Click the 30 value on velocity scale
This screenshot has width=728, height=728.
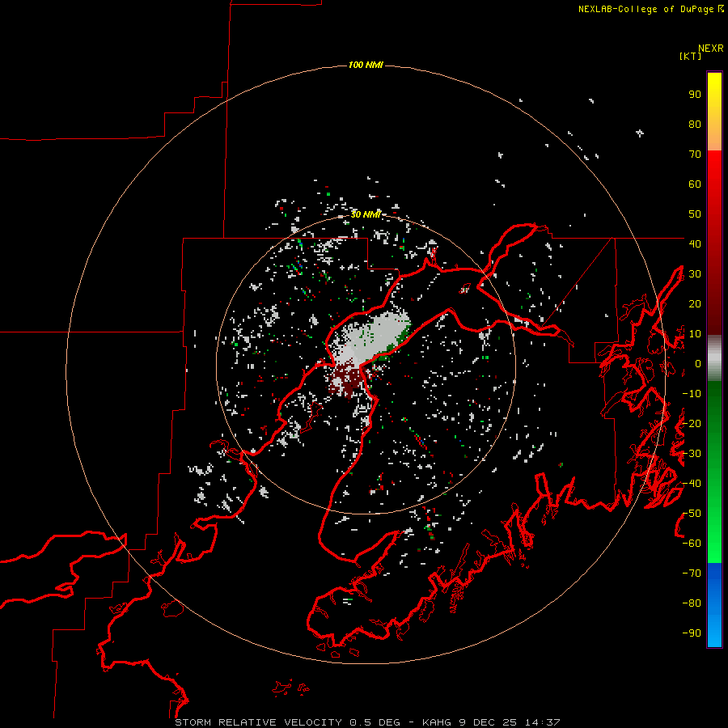coord(695,274)
